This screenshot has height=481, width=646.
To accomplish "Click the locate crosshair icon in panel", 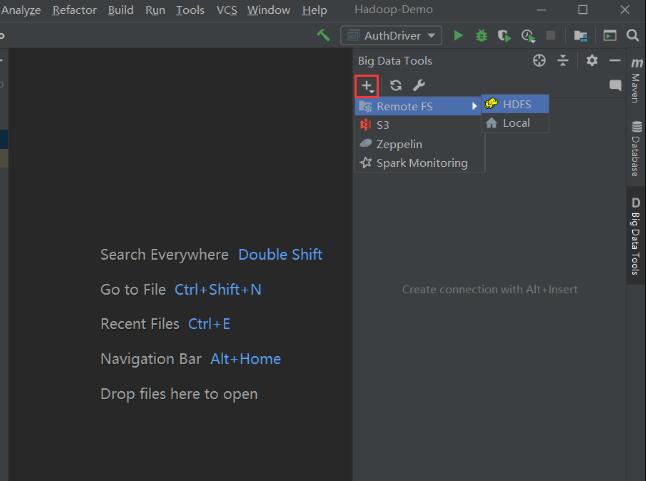I will click(540, 61).
